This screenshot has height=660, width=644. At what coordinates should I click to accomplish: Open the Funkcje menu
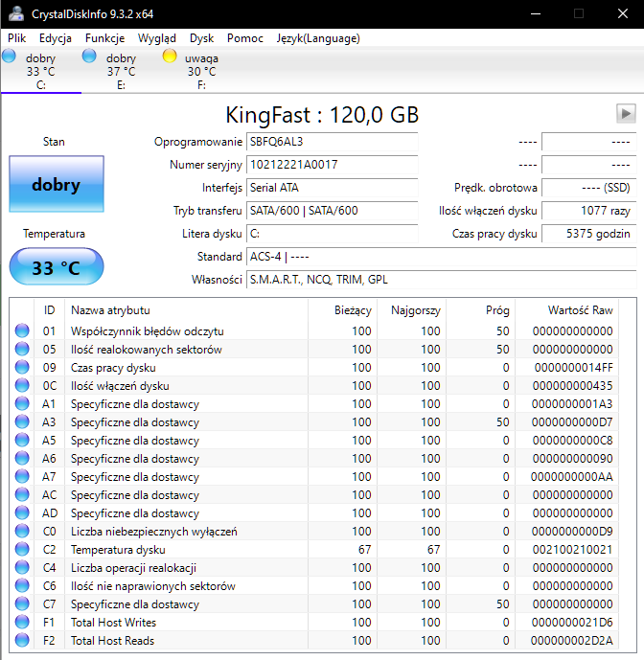point(104,38)
